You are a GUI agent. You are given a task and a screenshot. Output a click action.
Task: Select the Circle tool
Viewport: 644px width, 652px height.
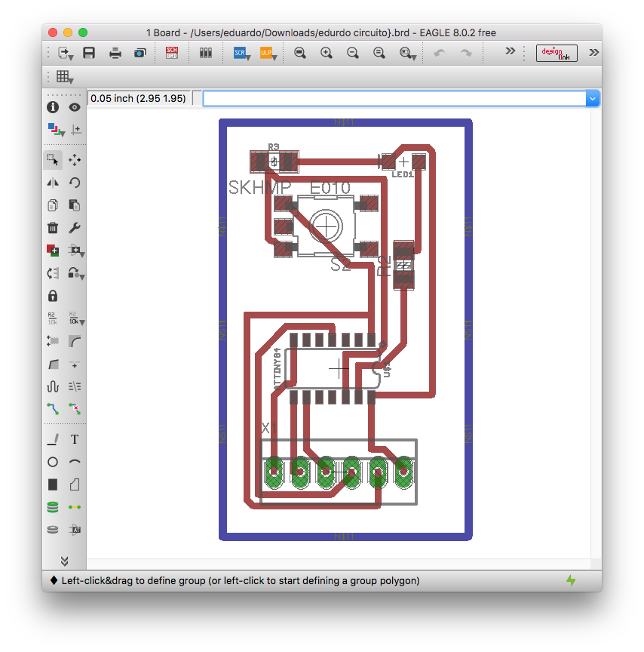click(x=53, y=462)
